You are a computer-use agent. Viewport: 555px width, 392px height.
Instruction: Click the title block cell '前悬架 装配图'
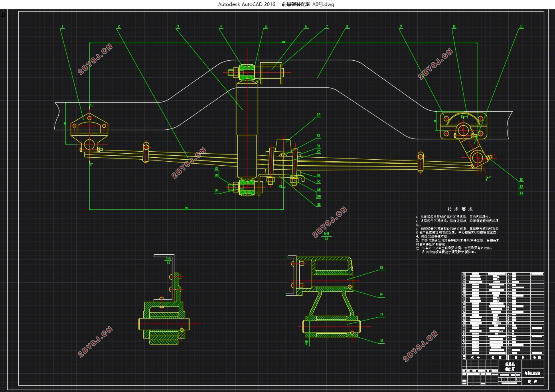pos(510,366)
